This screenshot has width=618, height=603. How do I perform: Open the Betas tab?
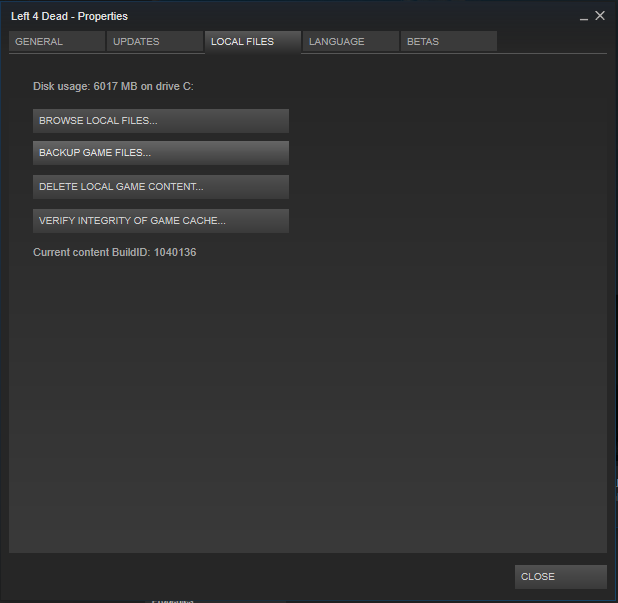[x=449, y=42]
